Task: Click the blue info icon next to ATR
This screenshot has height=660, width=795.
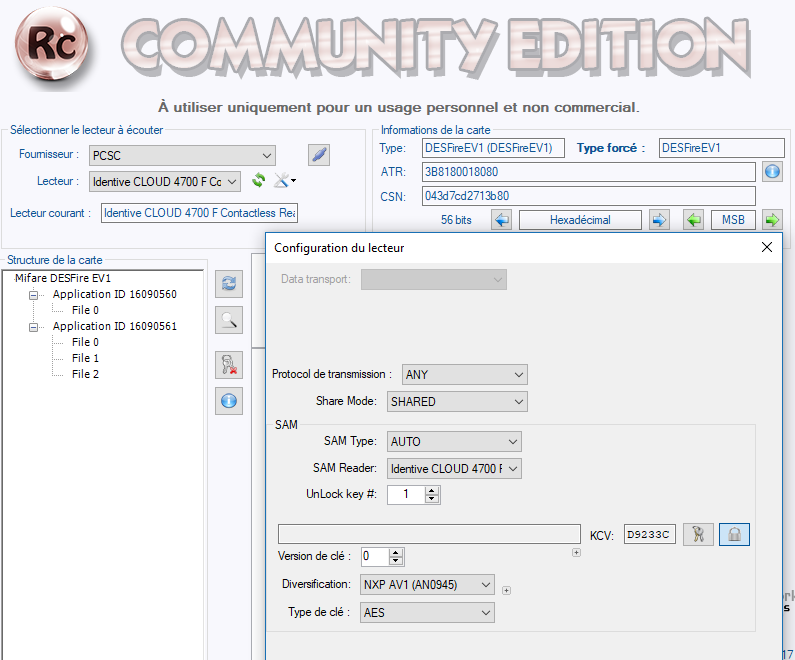Action: tap(771, 172)
